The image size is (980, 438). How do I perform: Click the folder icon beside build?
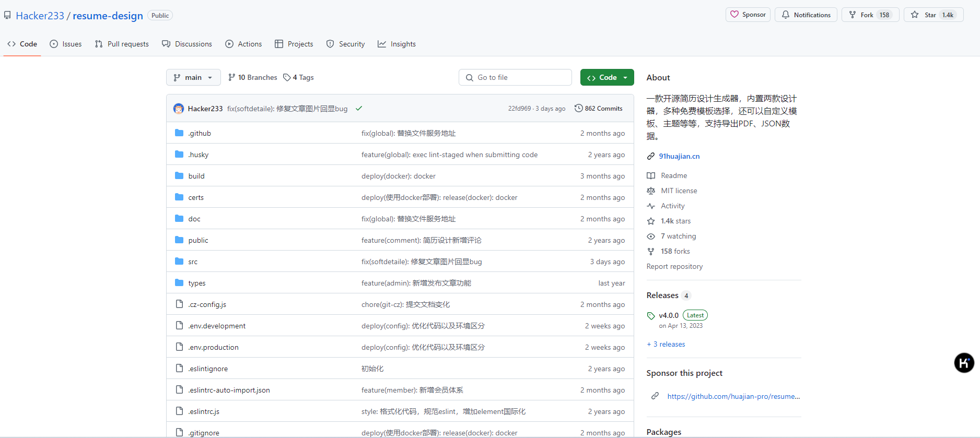179,175
